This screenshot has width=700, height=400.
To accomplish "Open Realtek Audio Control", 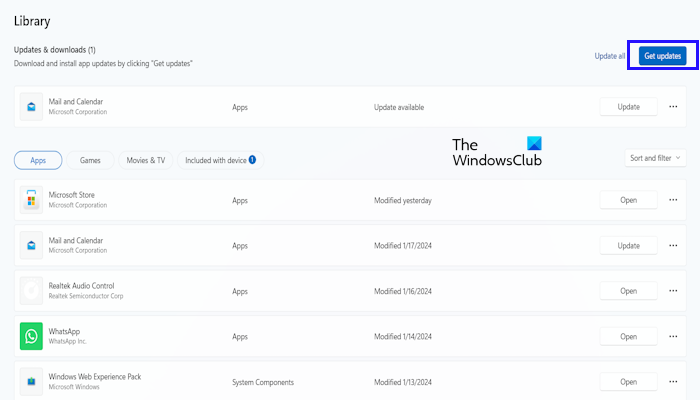I will [x=629, y=291].
